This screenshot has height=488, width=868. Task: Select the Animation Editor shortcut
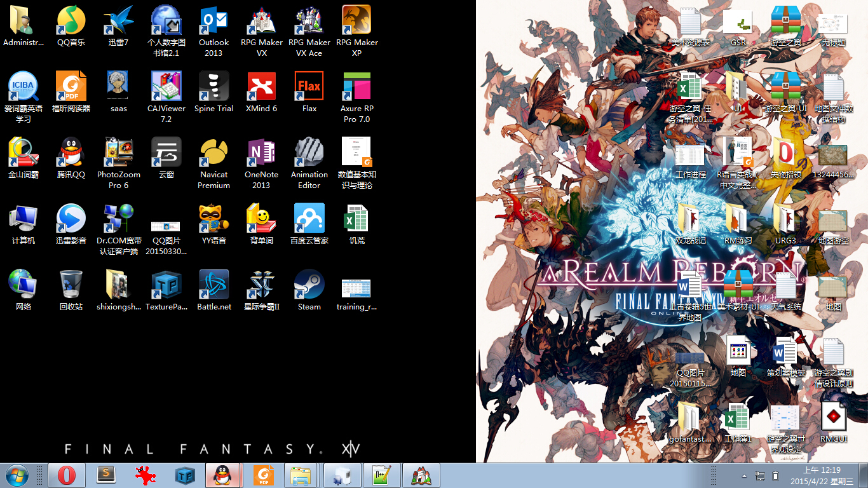(309, 164)
